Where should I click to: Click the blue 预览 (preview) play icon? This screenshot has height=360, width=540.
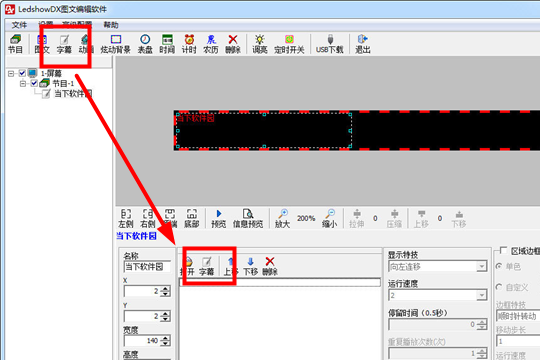[x=219, y=218]
